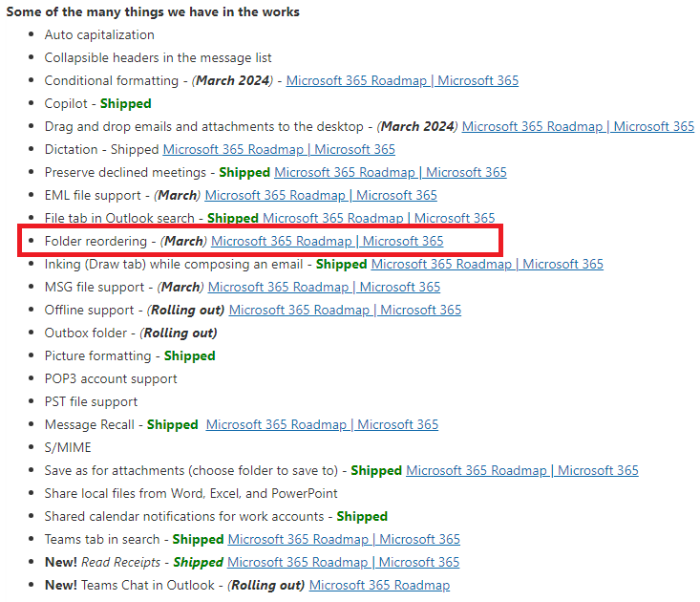The width and height of the screenshot is (700, 602).
Task: Click '(March)' after MSG file support
Action: [x=180, y=287]
